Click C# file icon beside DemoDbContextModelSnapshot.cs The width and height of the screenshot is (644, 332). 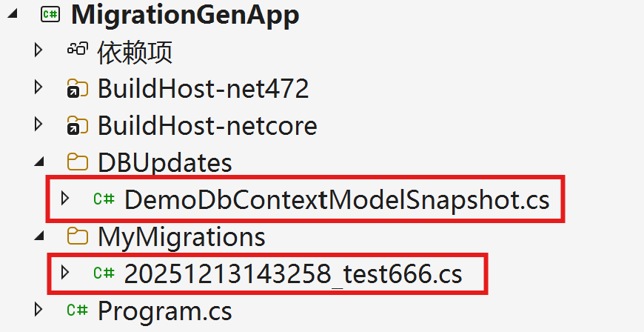103,199
